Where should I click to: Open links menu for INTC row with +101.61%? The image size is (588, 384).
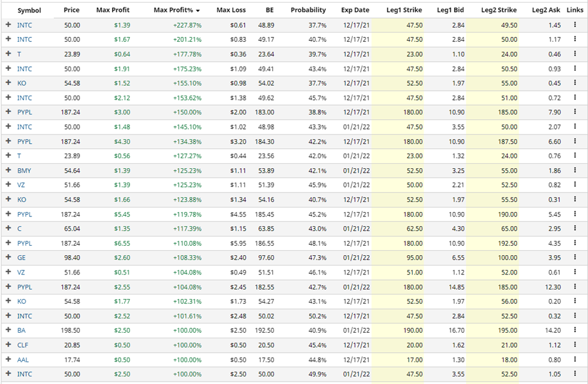[574, 316]
